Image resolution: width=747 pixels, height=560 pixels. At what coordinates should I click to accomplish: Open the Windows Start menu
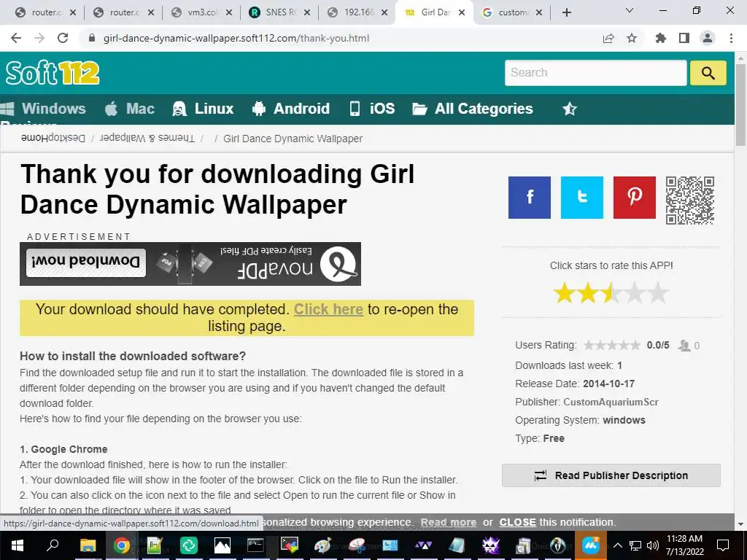(x=18, y=545)
